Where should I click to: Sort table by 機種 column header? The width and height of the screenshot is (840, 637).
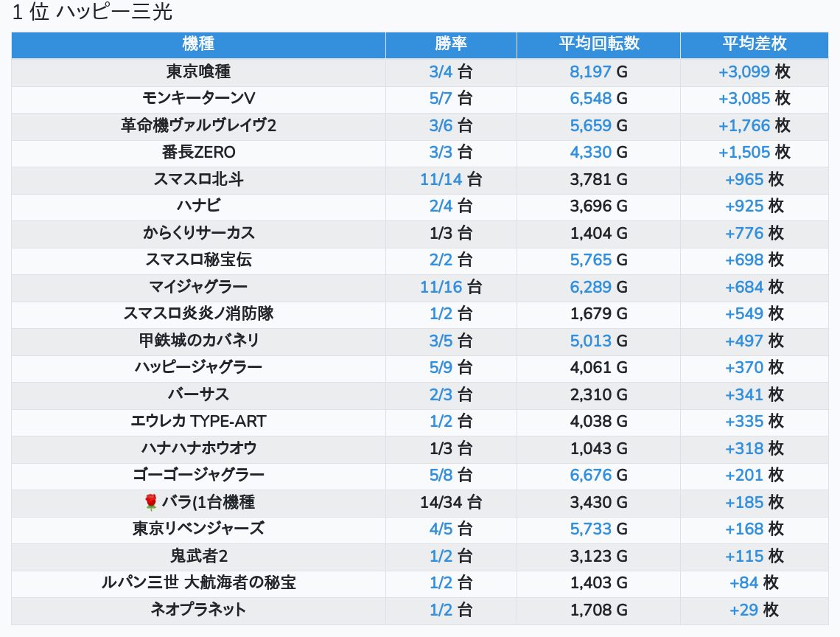198,44
